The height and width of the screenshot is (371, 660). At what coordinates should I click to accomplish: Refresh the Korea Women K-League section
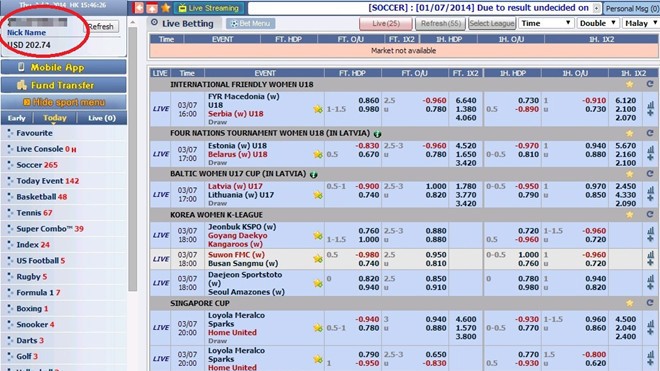650,214
